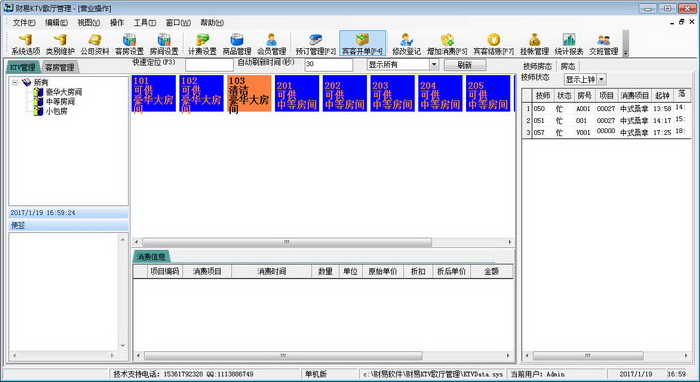Switch to 客房管理 tab

pyautogui.click(x=60, y=67)
